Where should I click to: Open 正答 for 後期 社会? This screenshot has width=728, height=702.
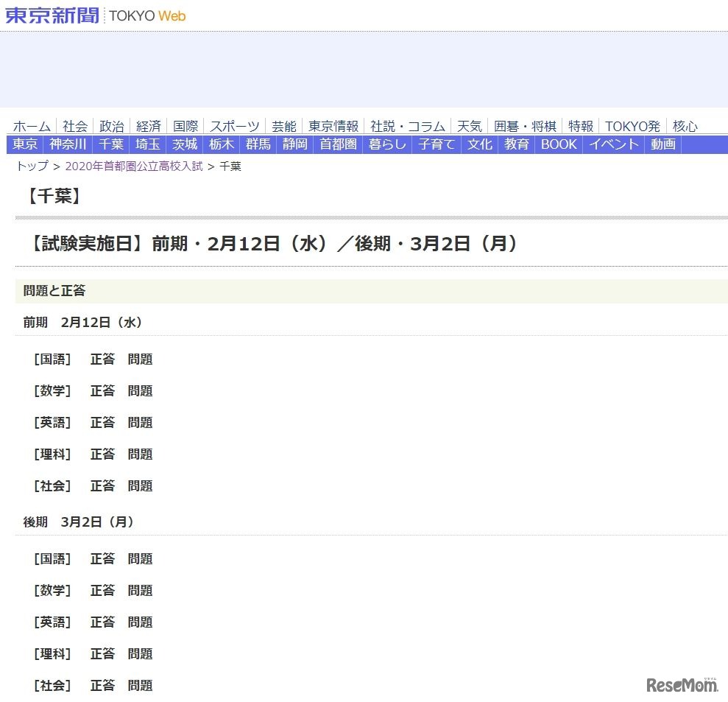pyautogui.click(x=102, y=686)
